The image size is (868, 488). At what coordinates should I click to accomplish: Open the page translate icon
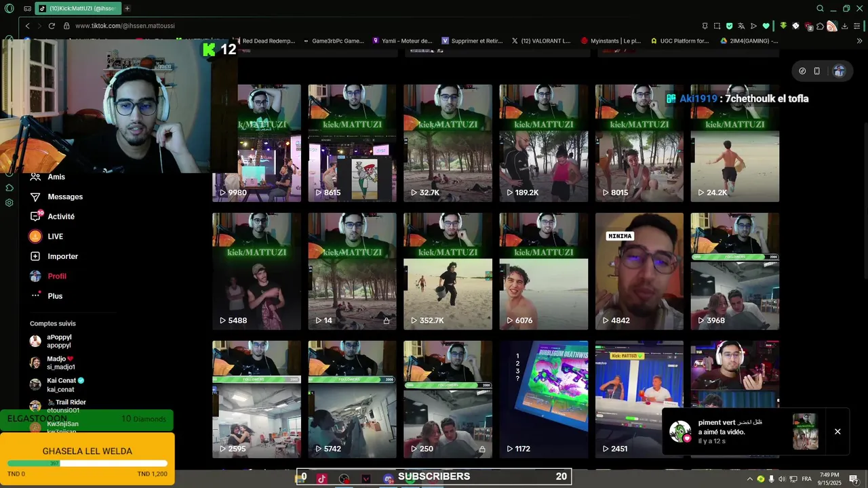tap(742, 26)
